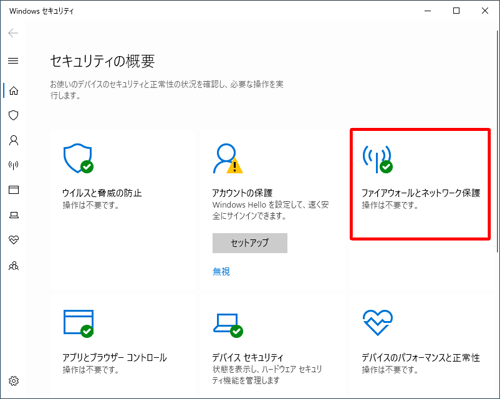The width and height of the screenshot is (500, 399).
Task: Click the Windows Hello setup description text
Action: point(270,210)
